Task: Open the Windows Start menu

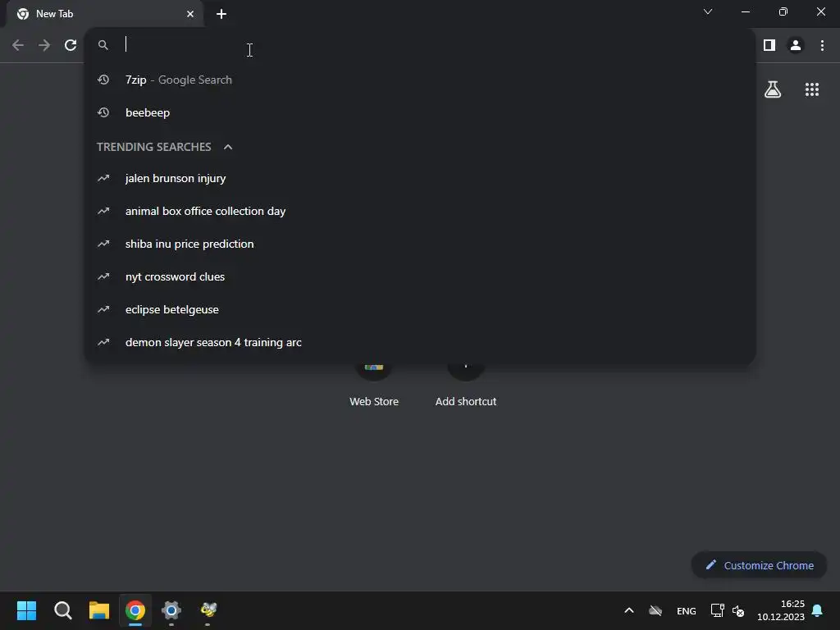Action: tap(26, 610)
